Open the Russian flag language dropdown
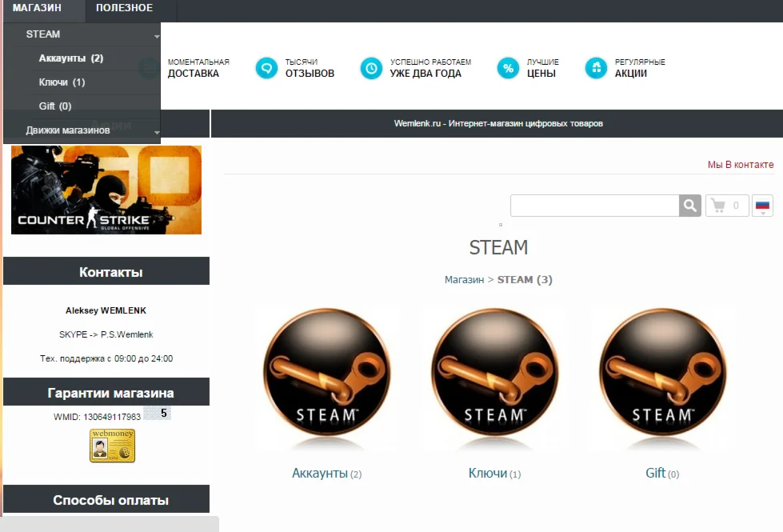The height and width of the screenshot is (532, 783). (x=762, y=206)
